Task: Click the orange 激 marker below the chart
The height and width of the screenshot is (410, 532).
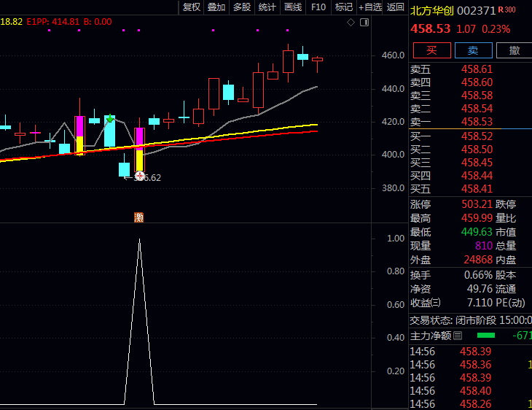Action: pyautogui.click(x=138, y=217)
